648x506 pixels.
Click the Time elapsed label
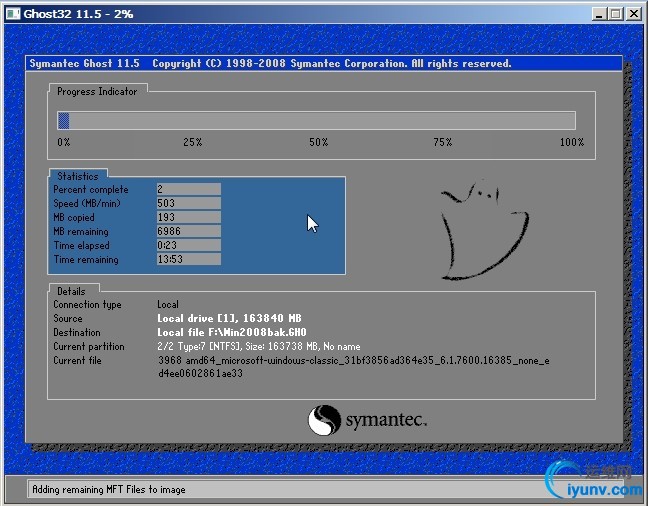coord(81,246)
